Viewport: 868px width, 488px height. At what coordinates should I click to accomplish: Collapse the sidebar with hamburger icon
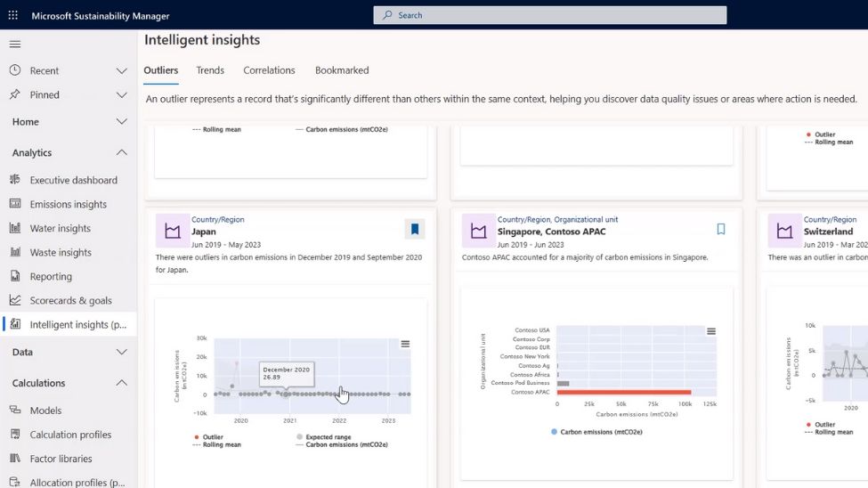[x=15, y=45]
